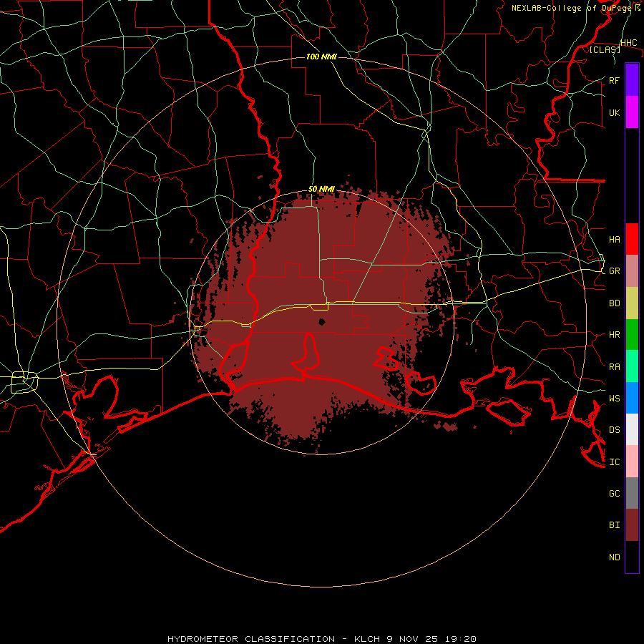Click the BI legend label

[x=615, y=525]
